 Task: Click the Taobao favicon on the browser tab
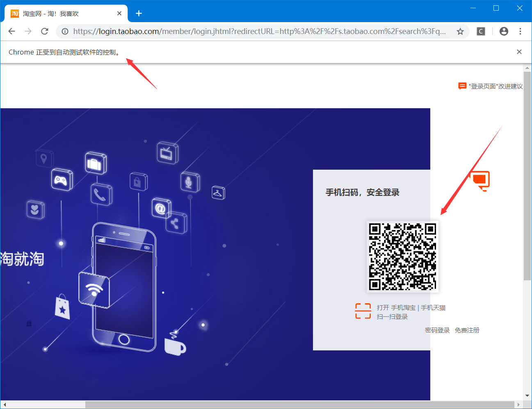point(14,13)
